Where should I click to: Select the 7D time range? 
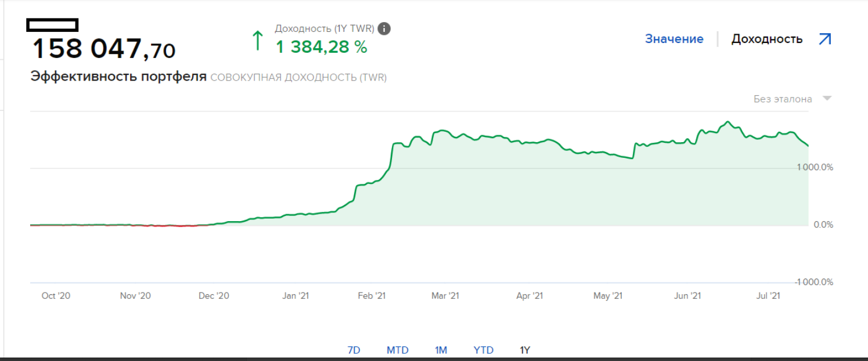(x=354, y=350)
